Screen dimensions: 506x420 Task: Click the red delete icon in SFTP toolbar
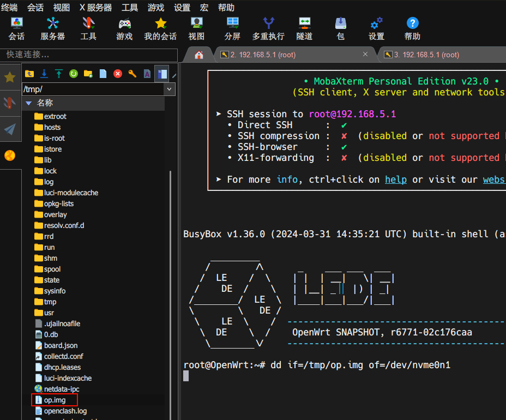pos(118,74)
